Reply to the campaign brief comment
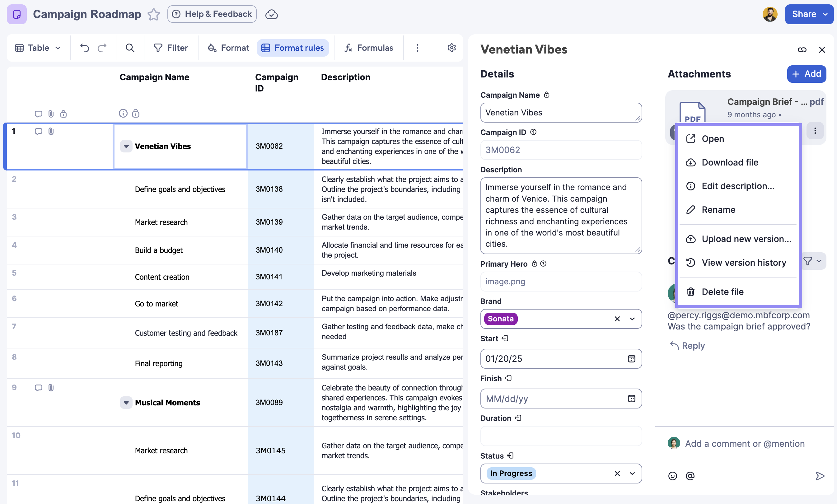837x504 pixels. click(687, 346)
